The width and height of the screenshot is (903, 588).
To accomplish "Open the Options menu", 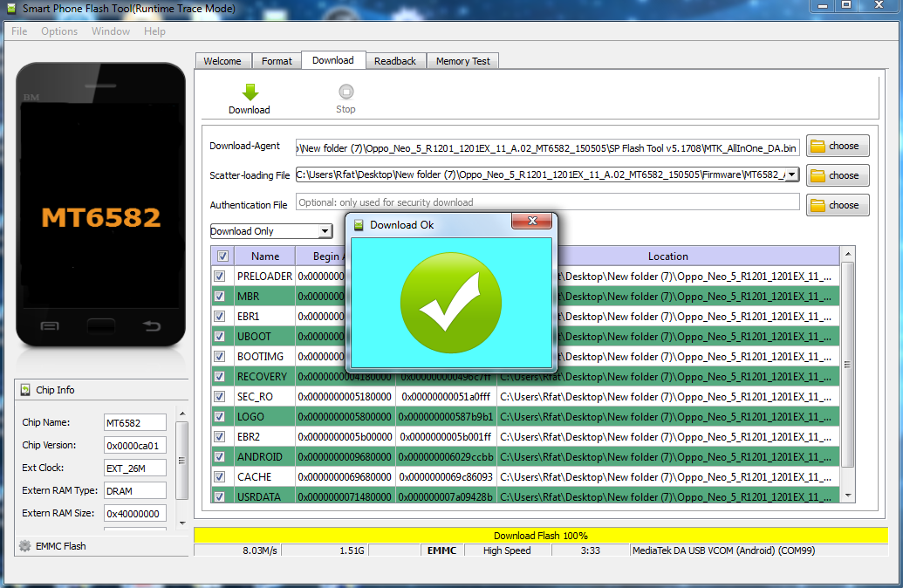I will [59, 31].
